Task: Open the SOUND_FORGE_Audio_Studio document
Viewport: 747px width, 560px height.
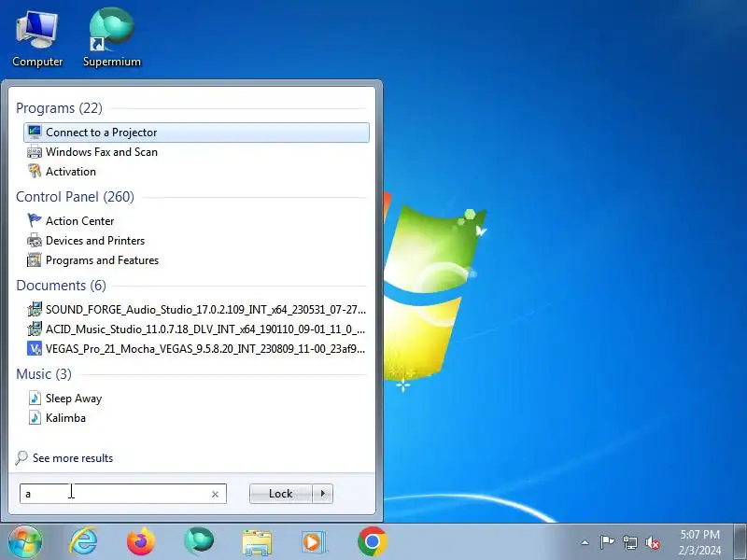Action: pos(196,310)
